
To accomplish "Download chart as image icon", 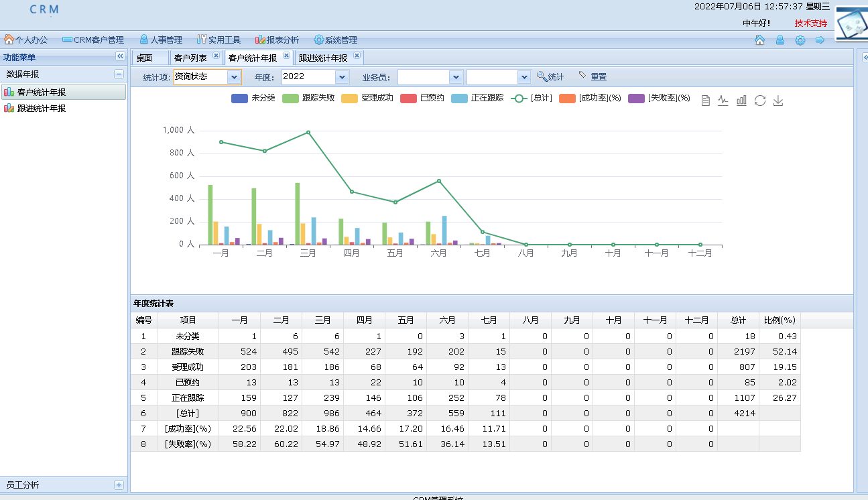I will click(778, 101).
